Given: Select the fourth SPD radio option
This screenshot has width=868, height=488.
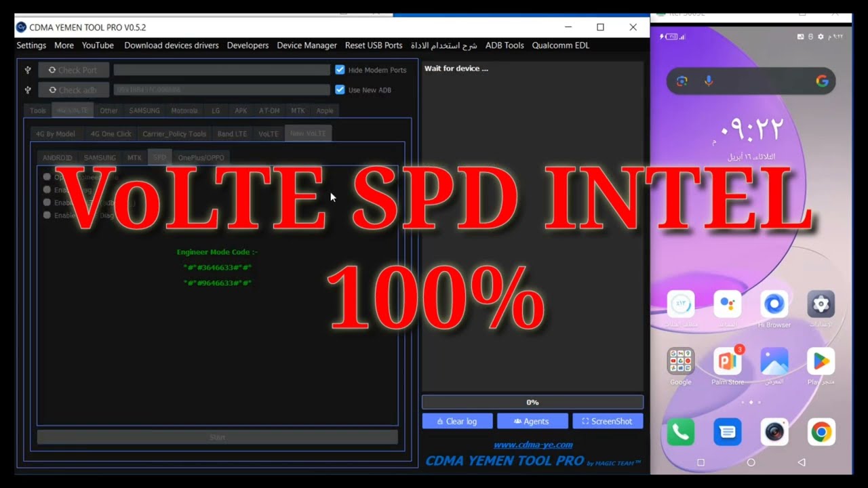Looking at the screenshot, I should coord(47,215).
